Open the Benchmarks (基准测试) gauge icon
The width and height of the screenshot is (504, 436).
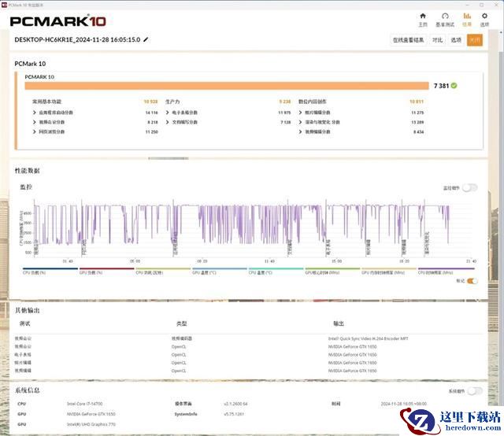click(x=445, y=16)
